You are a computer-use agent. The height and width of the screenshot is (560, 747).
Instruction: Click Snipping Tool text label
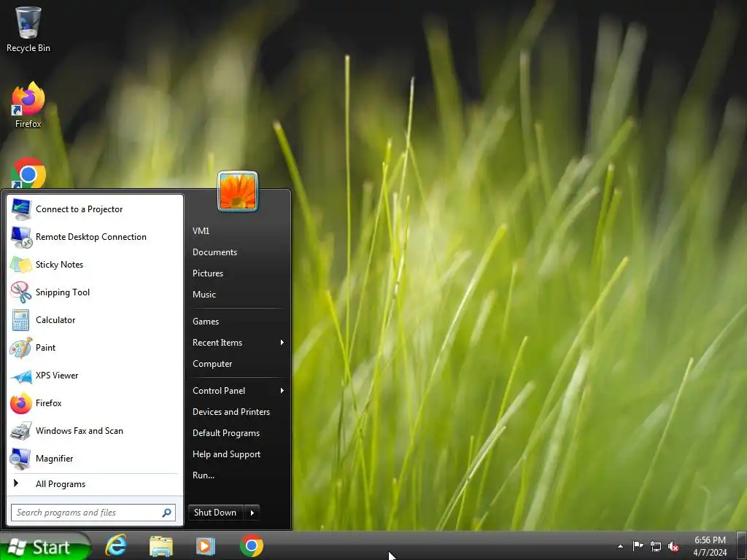(x=63, y=292)
